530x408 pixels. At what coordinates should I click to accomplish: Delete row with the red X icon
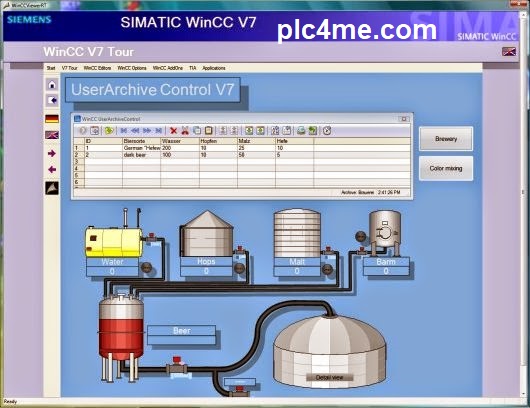[x=173, y=130]
